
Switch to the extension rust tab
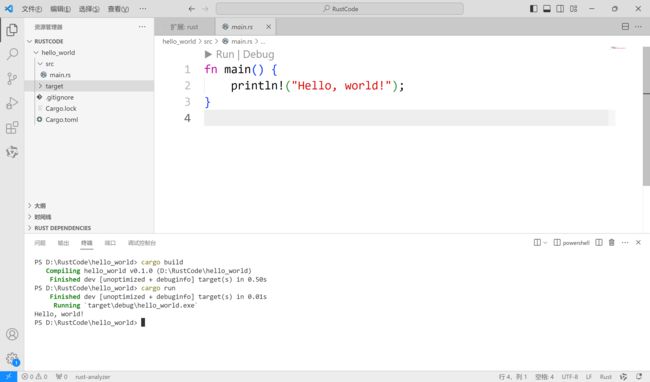[x=184, y=27]
